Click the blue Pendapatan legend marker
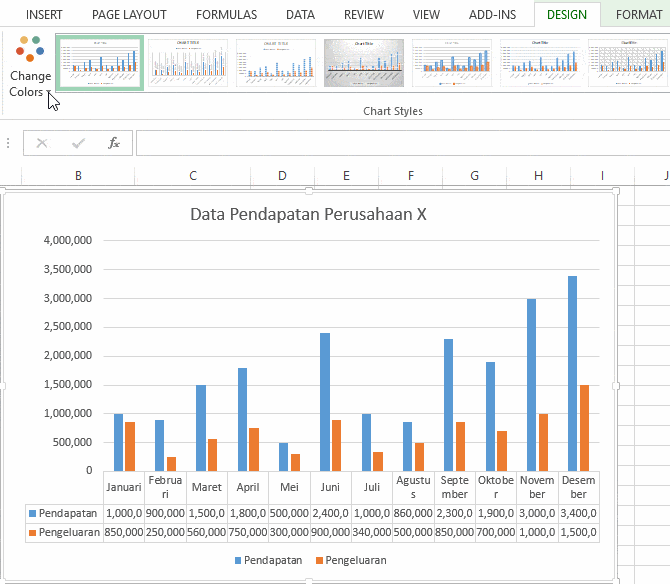This screenshot has height=584, width=670. click(238, 561)
